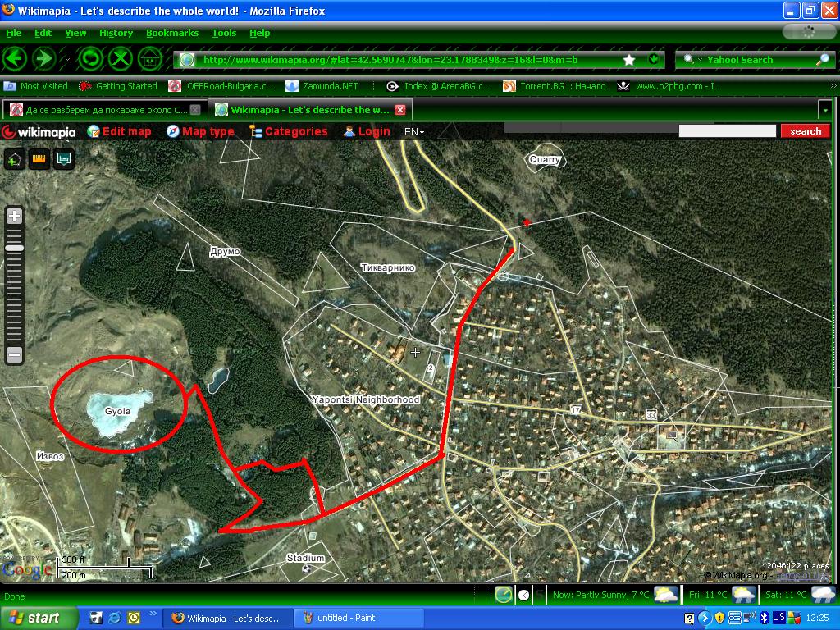Open the View menu
Viewport: 840px width, 630px height.
tap(75, 33)
